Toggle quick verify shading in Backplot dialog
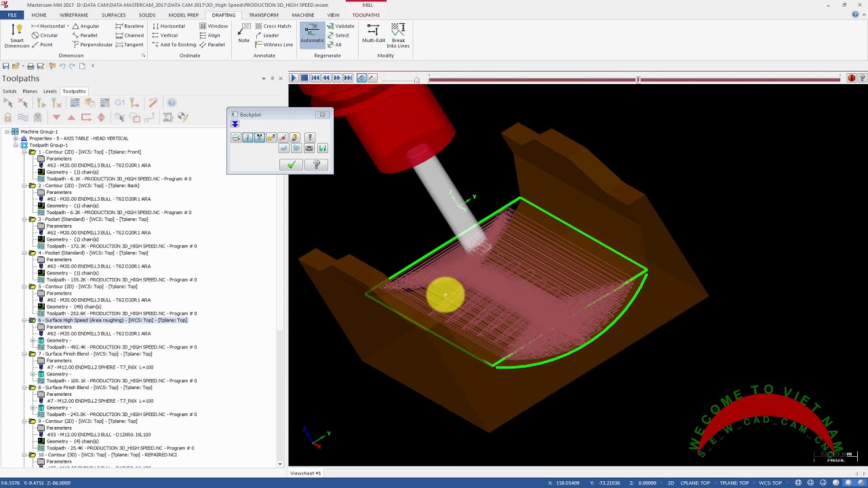This screenshot has height=488, width=868. click(294, 138)
